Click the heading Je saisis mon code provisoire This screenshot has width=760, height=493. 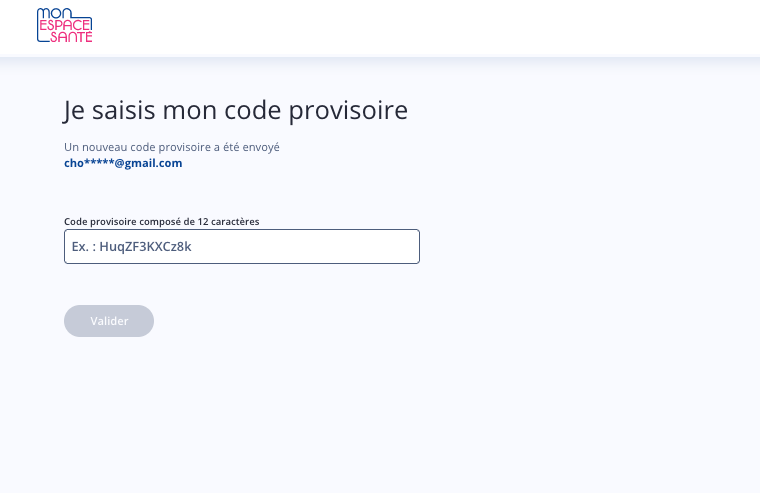[236, 111]
